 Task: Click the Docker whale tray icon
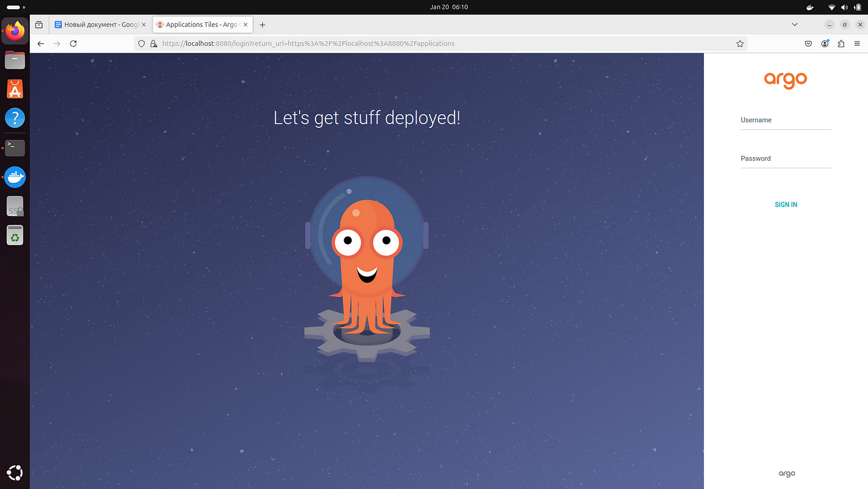[x=810, y=7]
